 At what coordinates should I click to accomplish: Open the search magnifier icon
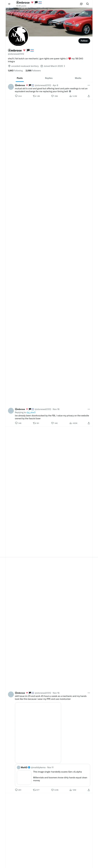(x=88, y=4)
